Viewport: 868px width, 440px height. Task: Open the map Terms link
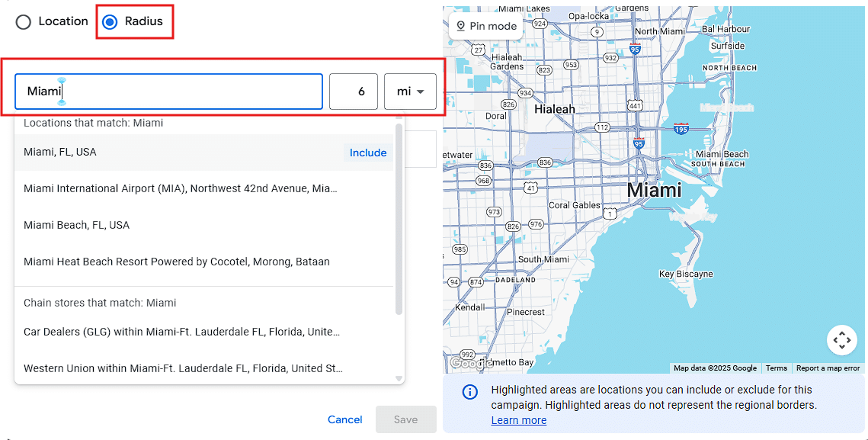(x=776, y=368)
